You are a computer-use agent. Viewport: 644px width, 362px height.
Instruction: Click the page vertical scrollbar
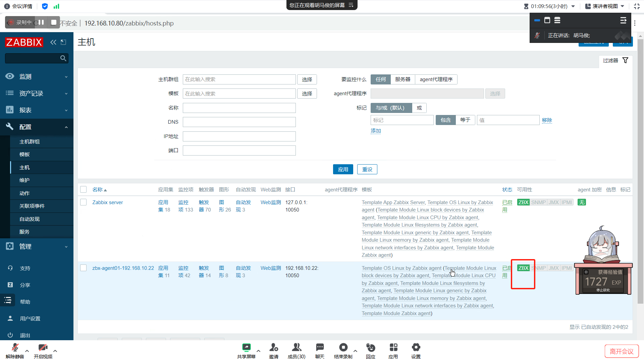pyautogui.click(x=640, y=171)
